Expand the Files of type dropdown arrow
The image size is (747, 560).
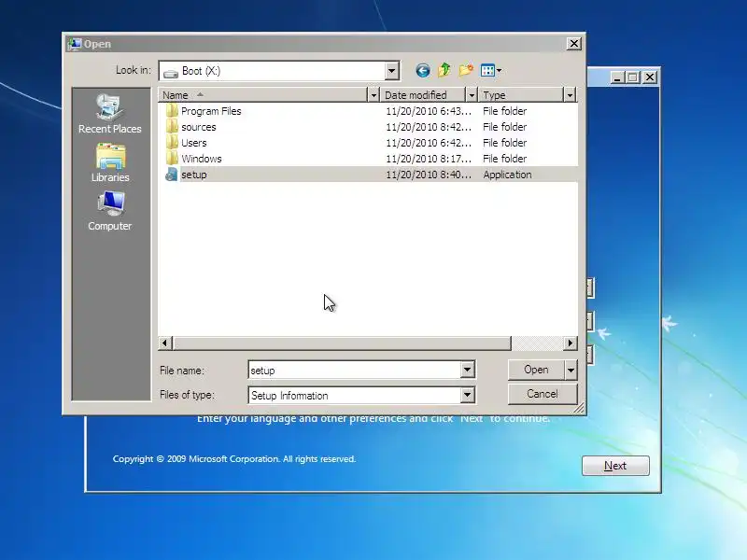tap(468, 395)
